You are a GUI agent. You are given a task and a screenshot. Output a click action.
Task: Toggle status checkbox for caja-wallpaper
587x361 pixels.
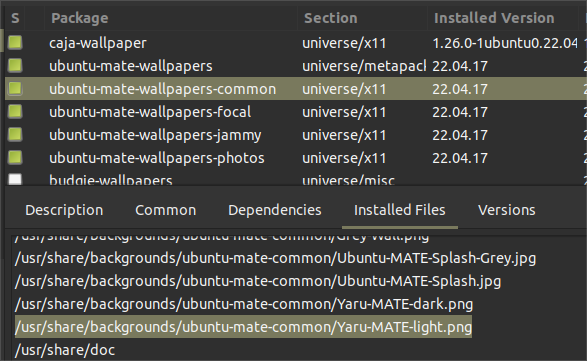pos(15,43)
